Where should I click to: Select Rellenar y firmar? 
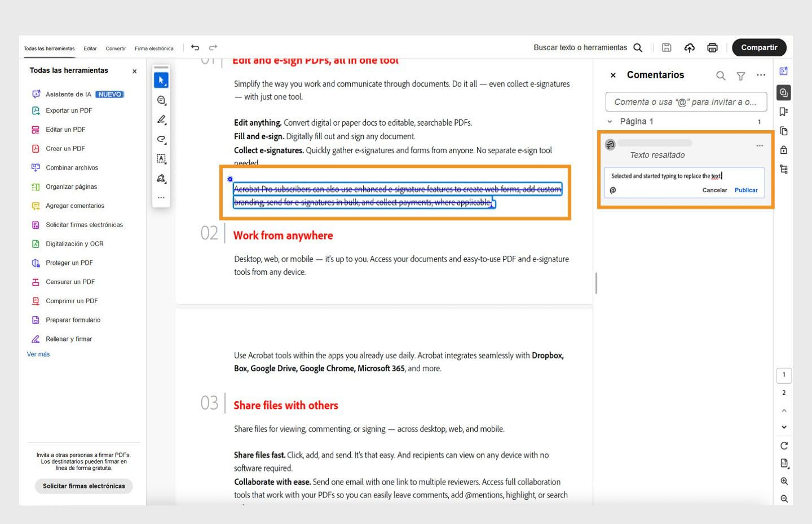(61, 339)
